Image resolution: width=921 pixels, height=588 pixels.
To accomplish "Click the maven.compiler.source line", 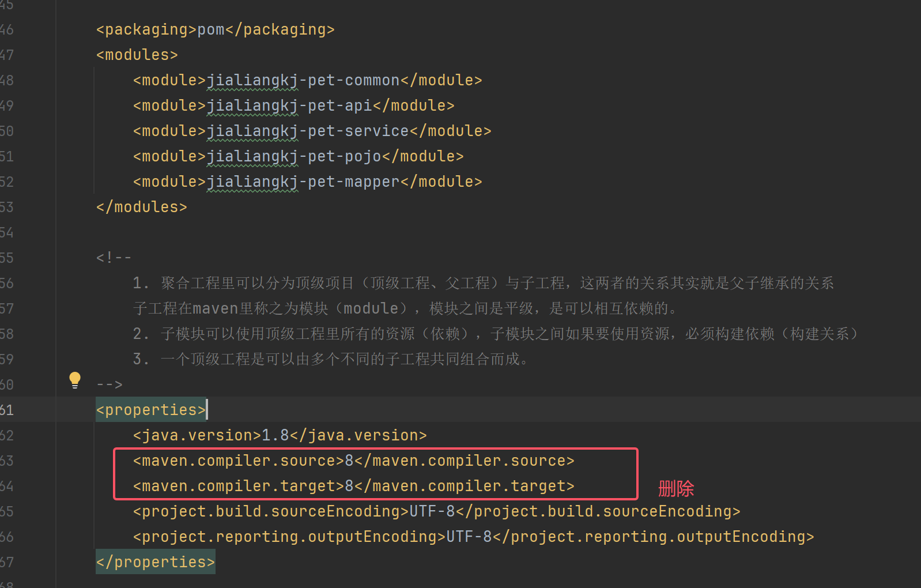I will point(354,461).
